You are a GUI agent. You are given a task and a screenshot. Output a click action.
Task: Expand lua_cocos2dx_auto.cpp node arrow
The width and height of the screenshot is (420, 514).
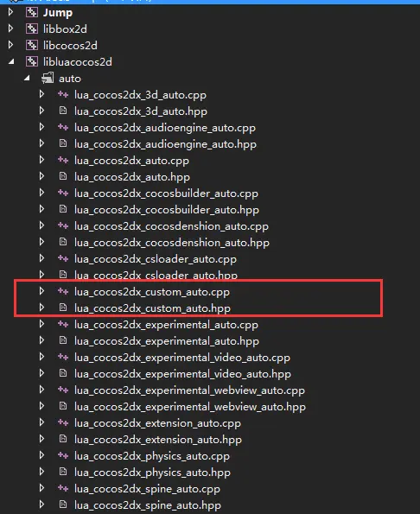[x=41, y=160]
